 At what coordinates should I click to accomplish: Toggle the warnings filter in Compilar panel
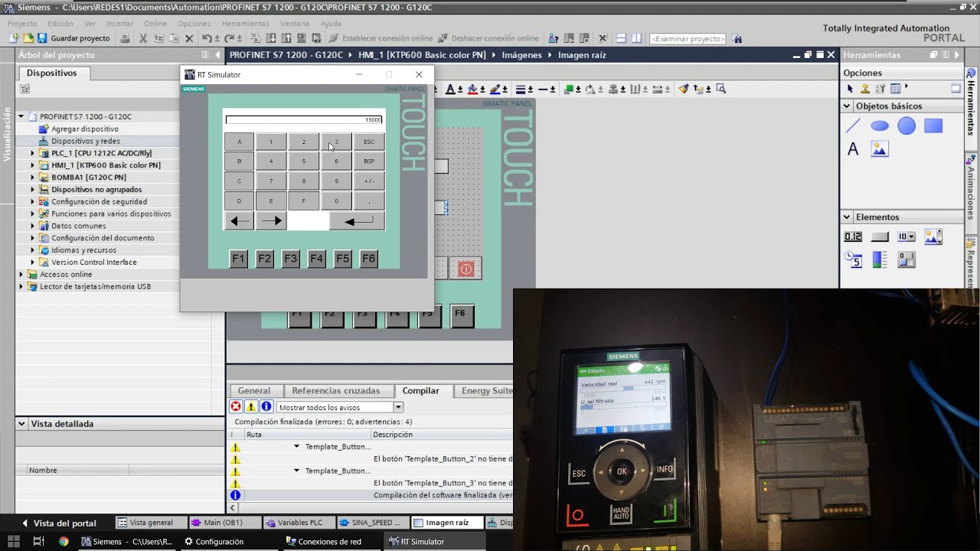[251, 407]
